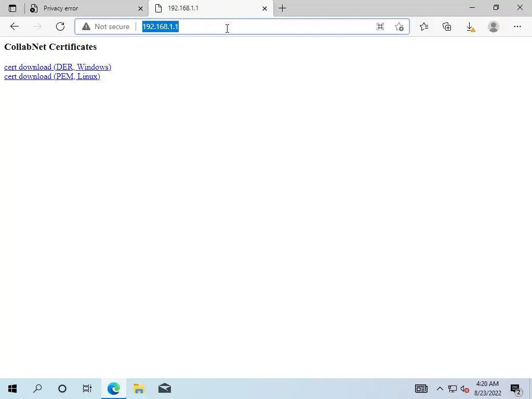
Task: Switch to the 192.168.1.1 tab
Action: (x=210, y=8)
